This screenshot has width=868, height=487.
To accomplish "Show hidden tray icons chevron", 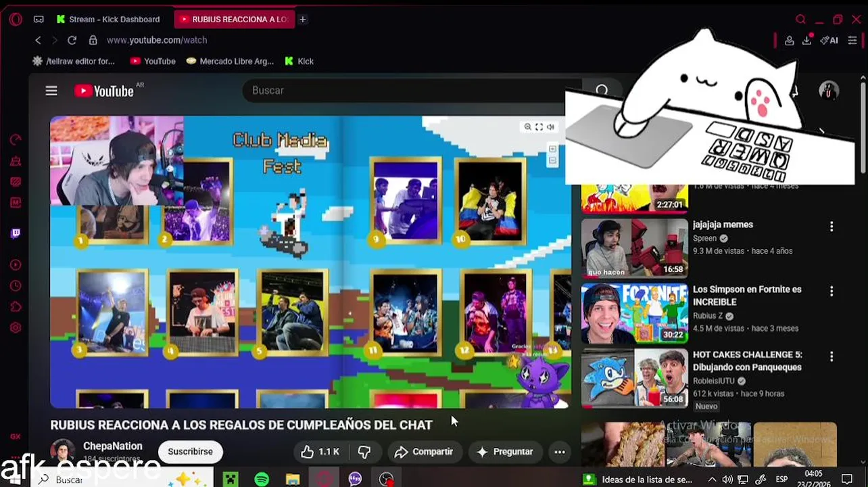I will [x=713, y=480].
